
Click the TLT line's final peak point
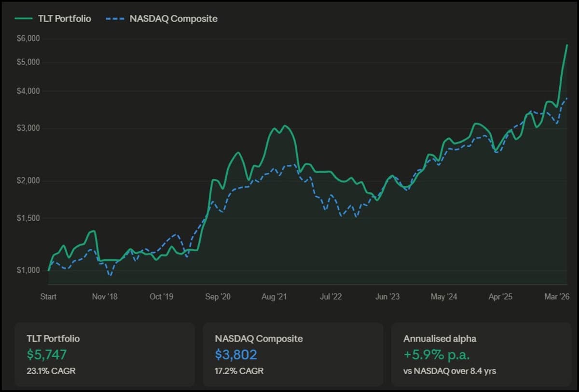tap(567, 45)
